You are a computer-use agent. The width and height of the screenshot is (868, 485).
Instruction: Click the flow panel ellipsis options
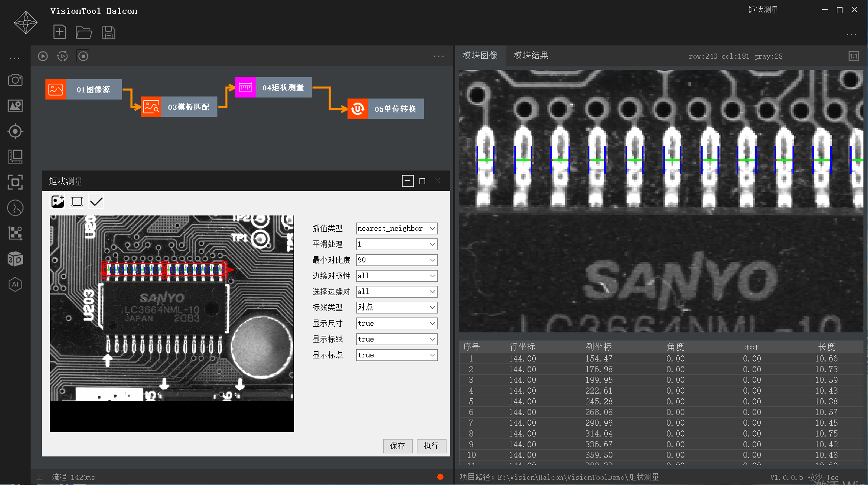(439, 56)
